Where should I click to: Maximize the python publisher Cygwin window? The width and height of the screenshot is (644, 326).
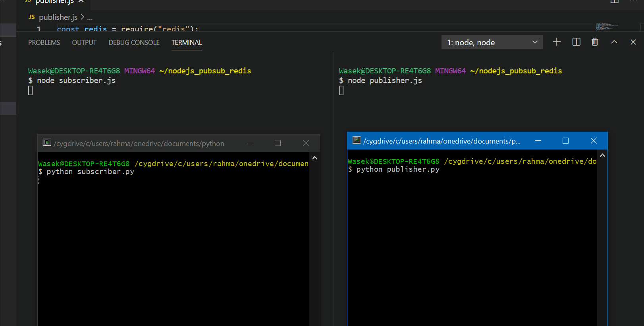click(x=565, y=141)
